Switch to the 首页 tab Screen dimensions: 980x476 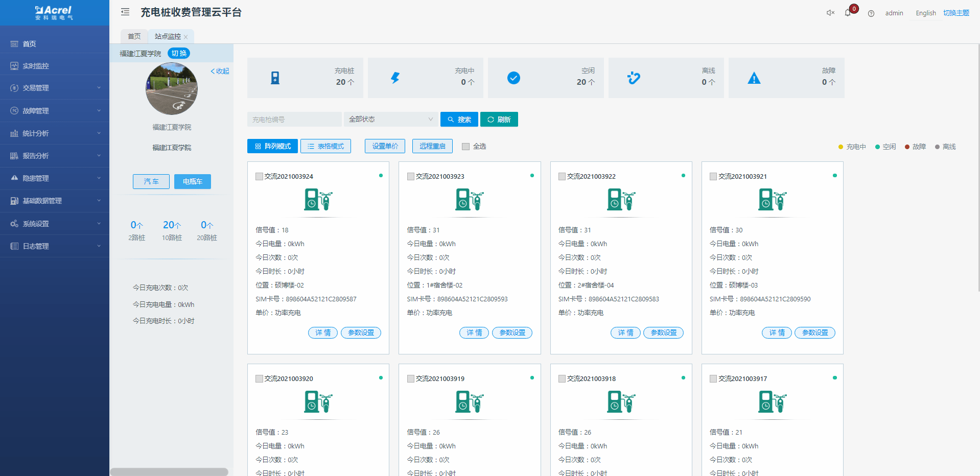pyautogui.click(x=134, y=36)
